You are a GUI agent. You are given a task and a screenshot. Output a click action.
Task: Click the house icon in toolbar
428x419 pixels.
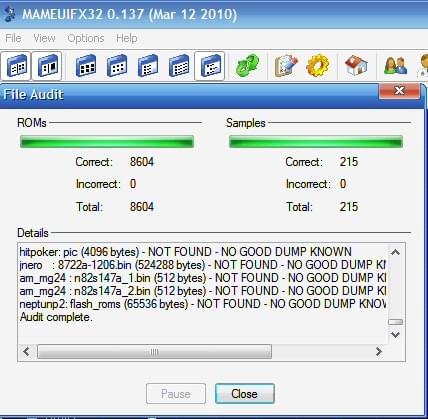(x=356, y=65)
